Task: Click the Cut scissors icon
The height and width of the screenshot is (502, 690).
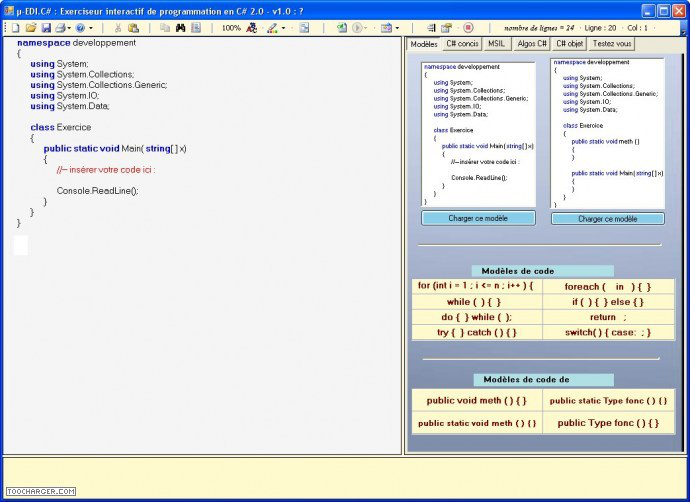Action: point(118,28)
